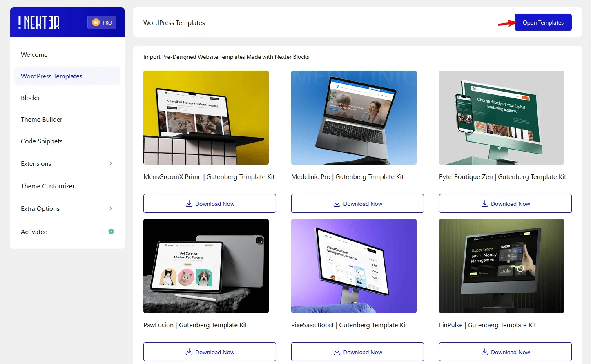Expand the Extra Options submenu chevron
Viewport: 591px width, 364px height.
click(111, 208)
